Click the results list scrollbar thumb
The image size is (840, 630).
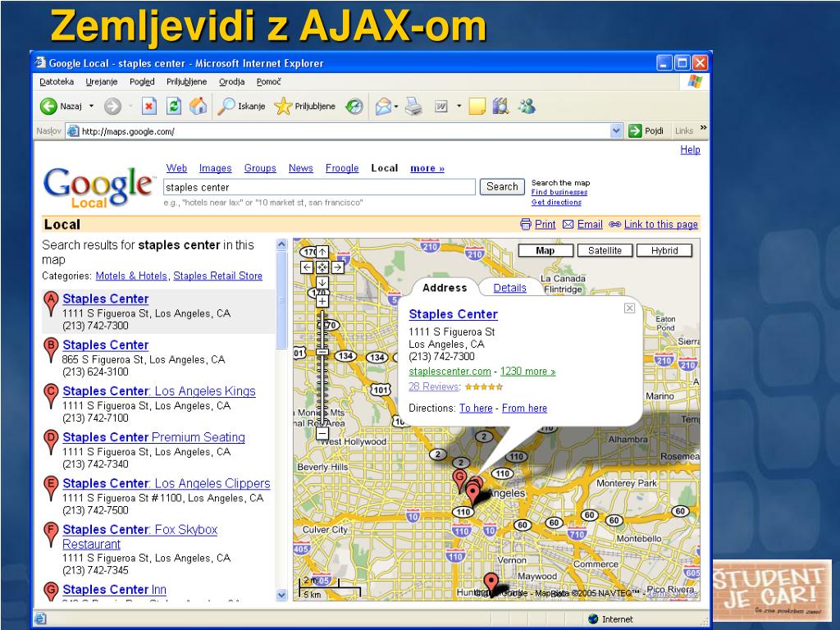tap(282, 300)
